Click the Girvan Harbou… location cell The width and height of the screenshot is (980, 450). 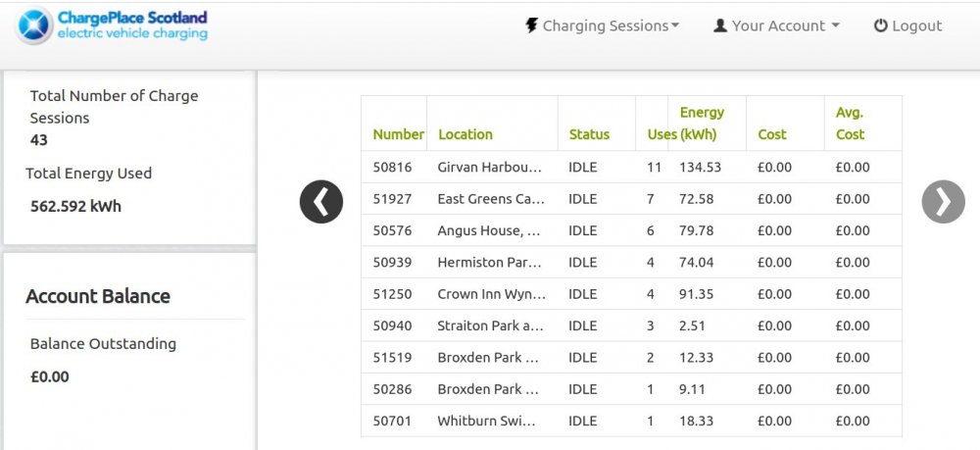pyautogui.click(x=490, y=168)
